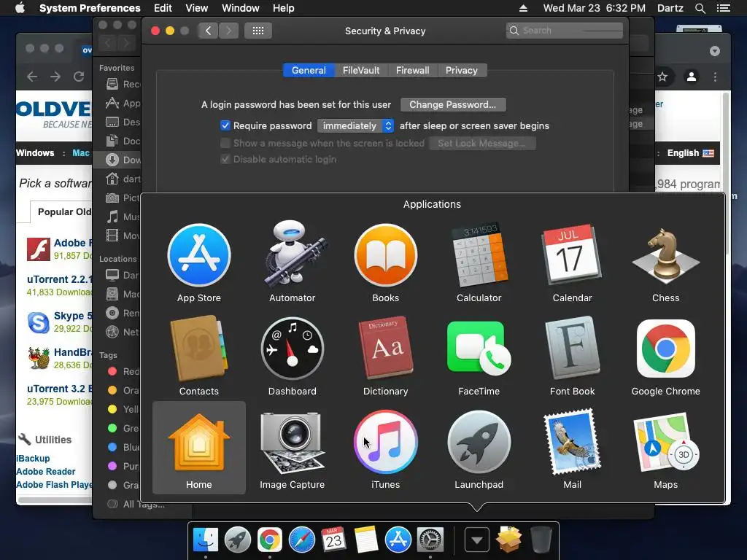Viewport: 747px width, 560px height.
Task: Switch to the FileVault tab
Action: pos(361,70)
